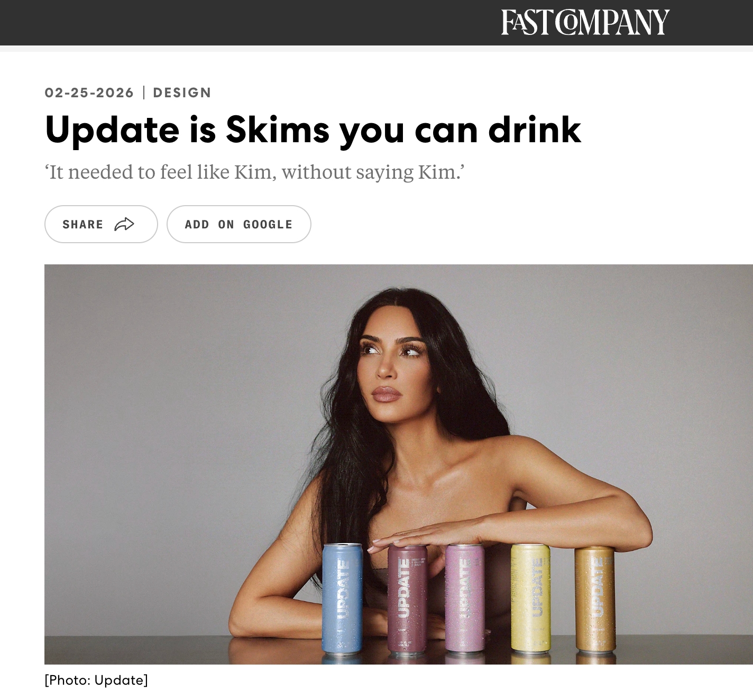Click the gold Update can

click(x=595, y=600)
